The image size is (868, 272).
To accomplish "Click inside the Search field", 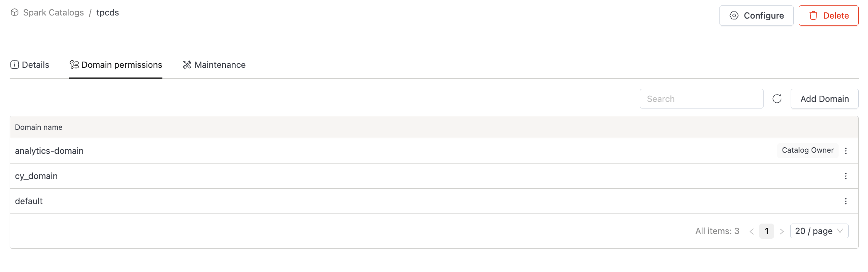I will [701, 98].
